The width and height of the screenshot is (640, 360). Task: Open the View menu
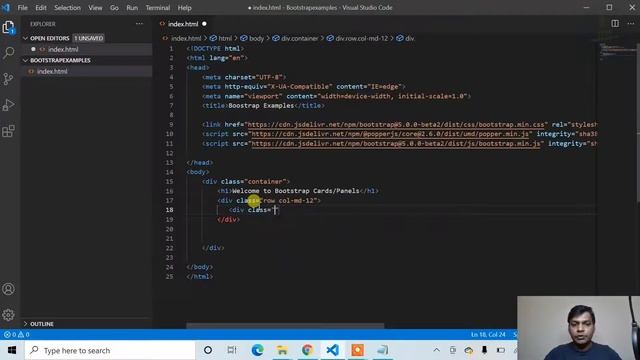point(95,8)
